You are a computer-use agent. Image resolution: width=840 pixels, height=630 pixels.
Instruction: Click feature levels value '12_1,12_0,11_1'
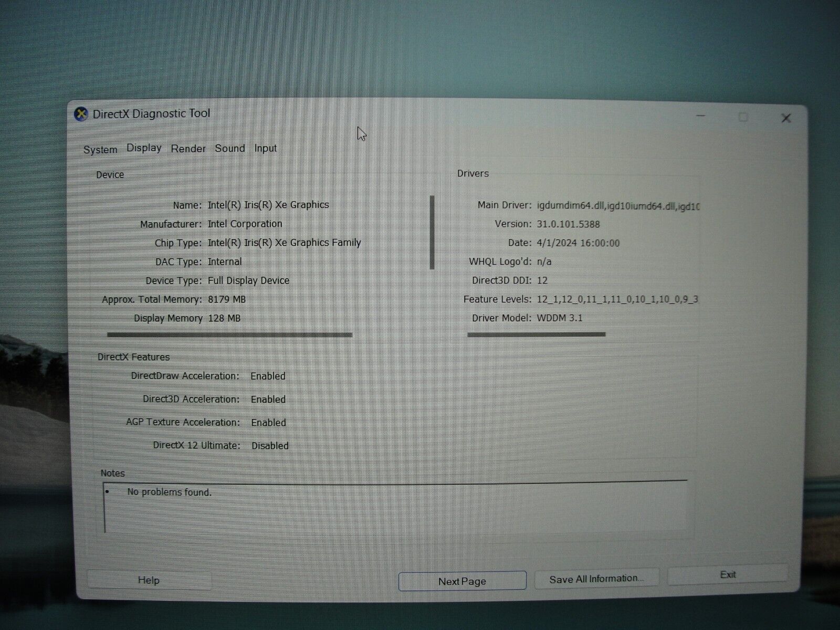pyautogui.click(x=617, y=299)
